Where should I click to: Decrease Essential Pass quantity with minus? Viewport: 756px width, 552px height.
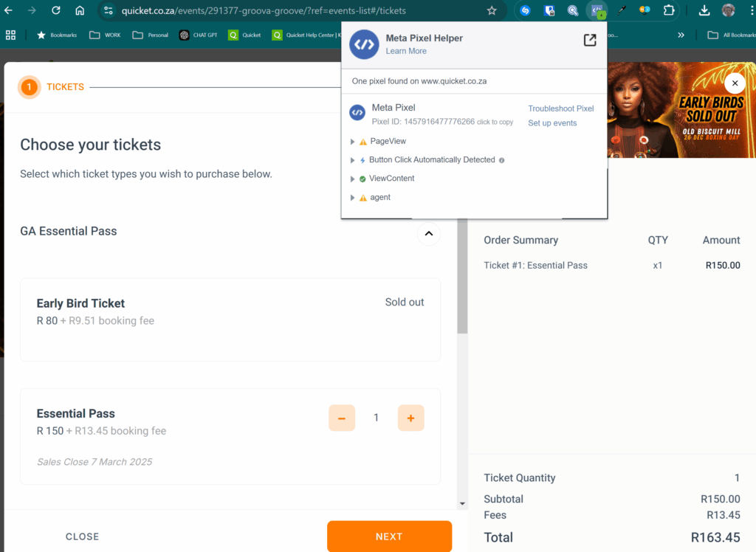(x=342, y=418)
